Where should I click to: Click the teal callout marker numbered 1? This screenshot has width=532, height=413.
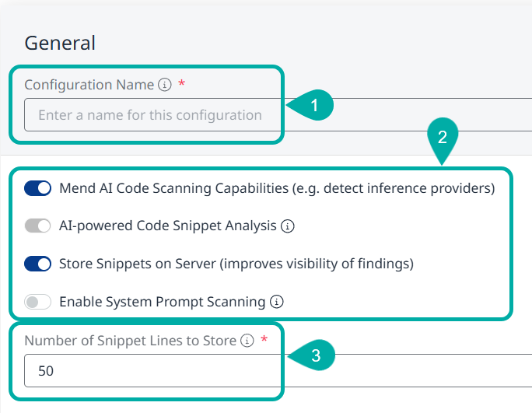313,106
